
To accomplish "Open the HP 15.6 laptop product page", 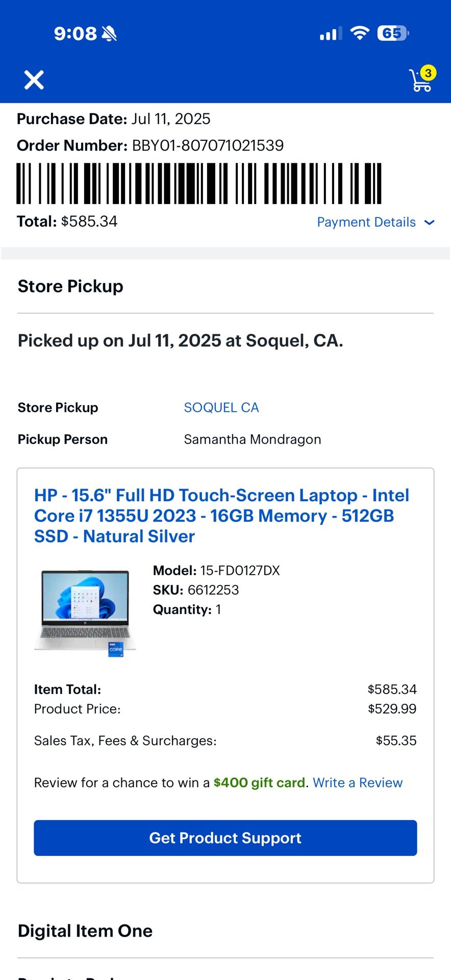I will tap(221, 516).
